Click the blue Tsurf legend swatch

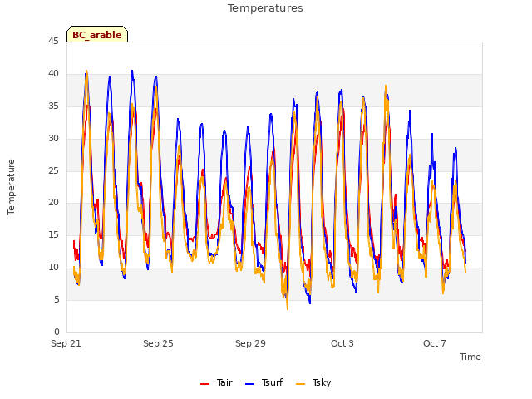click(x=249, y=384)
